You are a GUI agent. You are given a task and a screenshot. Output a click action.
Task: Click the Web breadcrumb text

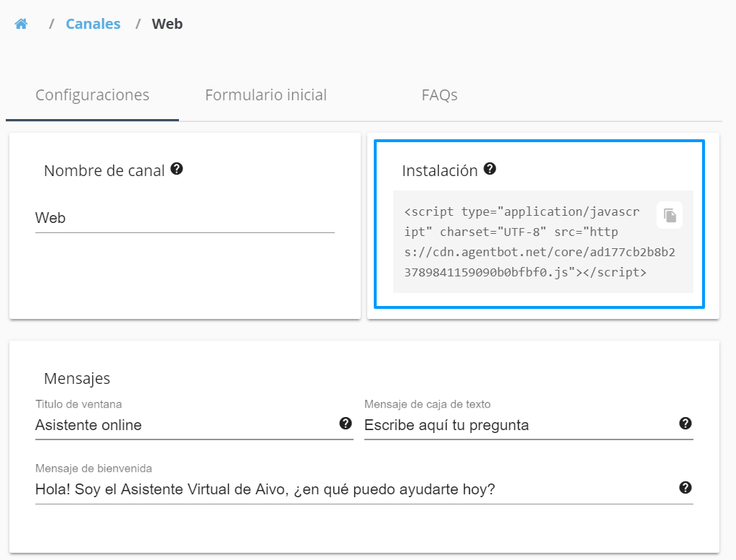[167, 24]
